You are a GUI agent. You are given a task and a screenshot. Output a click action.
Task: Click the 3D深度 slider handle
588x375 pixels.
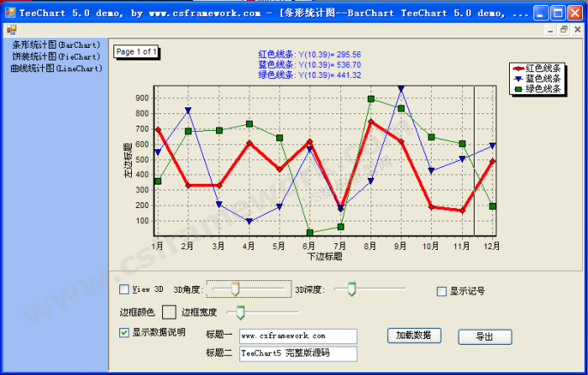[351, 289]
